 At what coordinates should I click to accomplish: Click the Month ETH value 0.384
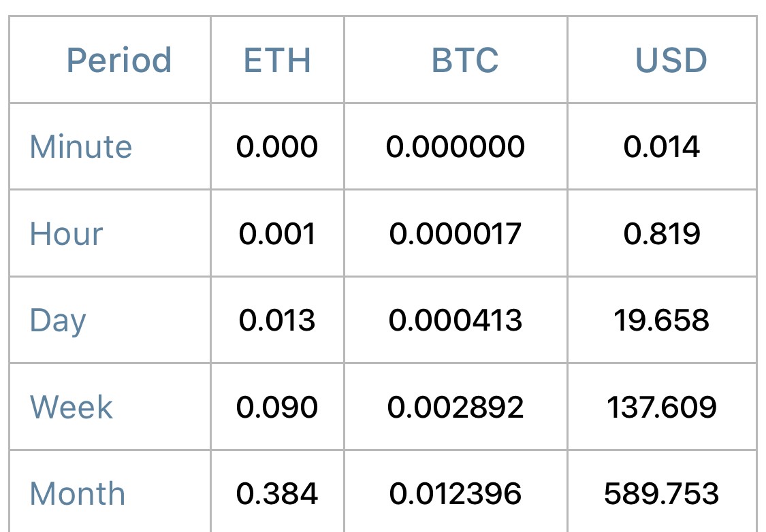click(x=277, y=493)
